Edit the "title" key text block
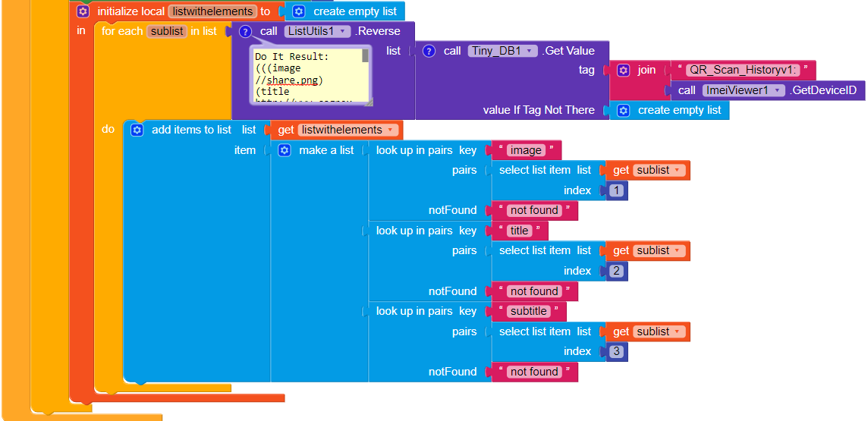The image size is (868, 421). 519,230
